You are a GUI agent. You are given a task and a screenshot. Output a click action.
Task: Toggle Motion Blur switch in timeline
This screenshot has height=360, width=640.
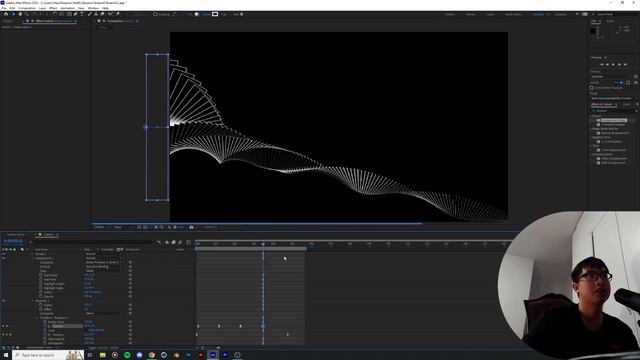point(180,242)
